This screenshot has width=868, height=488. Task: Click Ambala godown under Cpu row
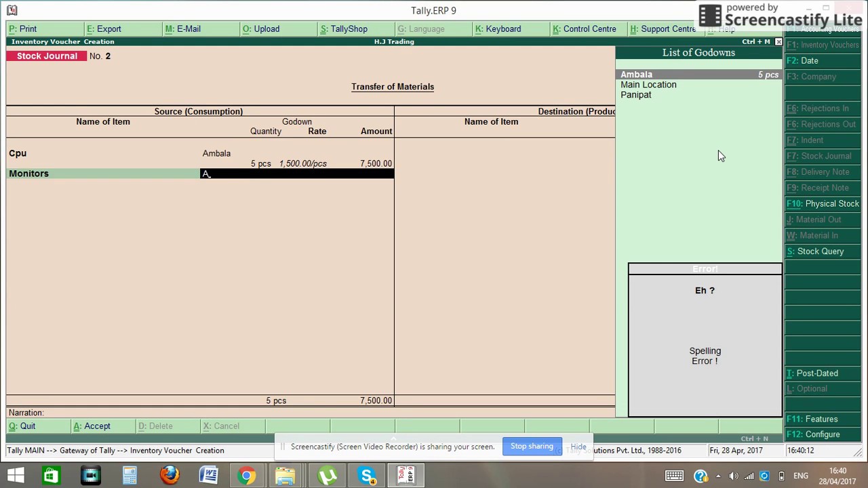pos(216,154)
